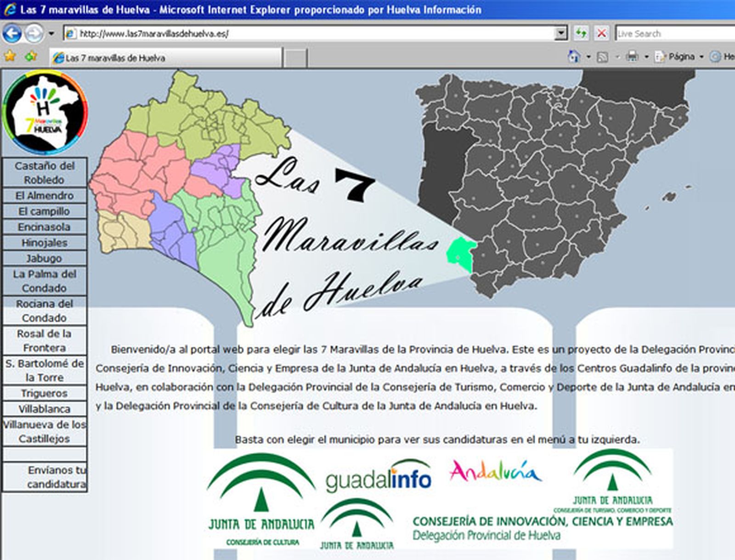Image resolution: width=735 pixels, height=560 pixels.
Task: Click the RSS feeds icon
Action: click(602, 57)
